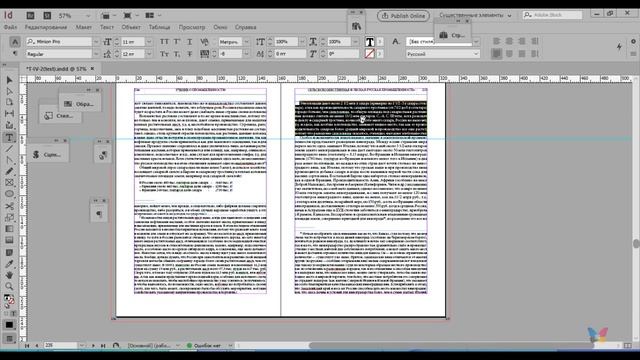Click the stroke color swatch (none)
Image resolution: width=640 pixels, height=360 pixels.
(x=369, y=54)
